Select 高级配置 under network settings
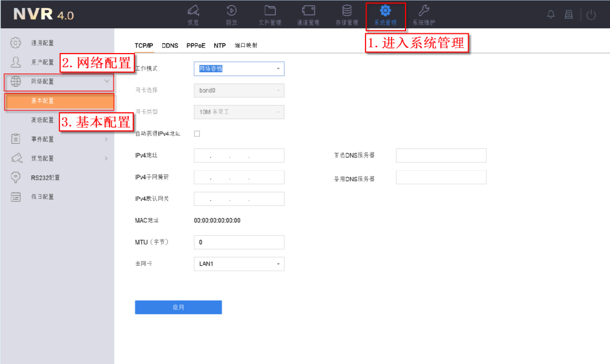The height and width of the screenshot is (364, 610). point(42,120)
